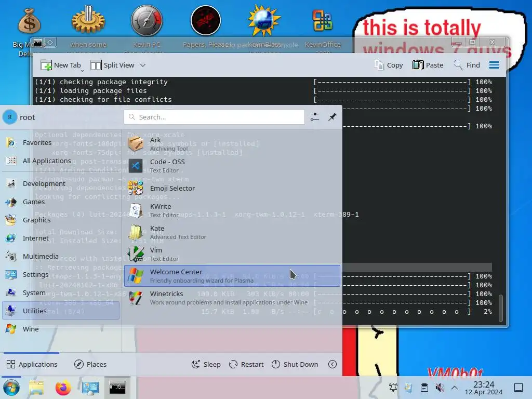532x399 pixels.
Task: Open the Welcome Center entry
Action: pos(232,276)
